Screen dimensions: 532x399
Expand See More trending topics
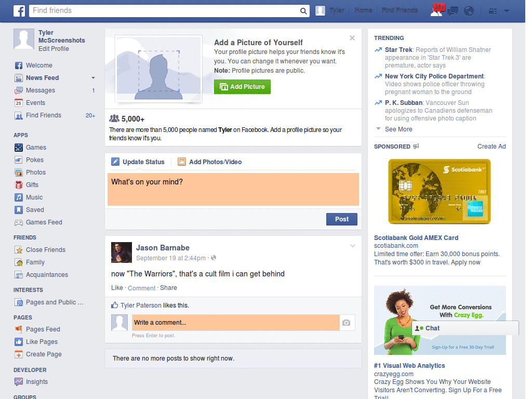pos(398,129)
